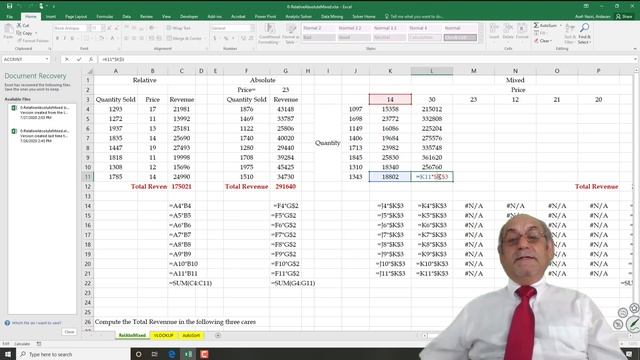Select the AutoSort sheet tab
The image size is (640, 360).
pyautogui.click(x=191, y=336)
